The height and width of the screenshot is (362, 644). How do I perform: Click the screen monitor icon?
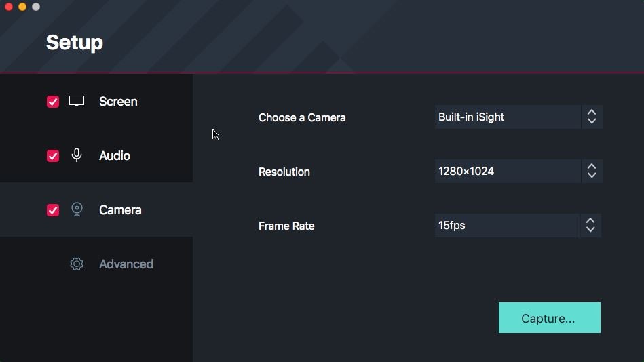click(x=77, y=102)
